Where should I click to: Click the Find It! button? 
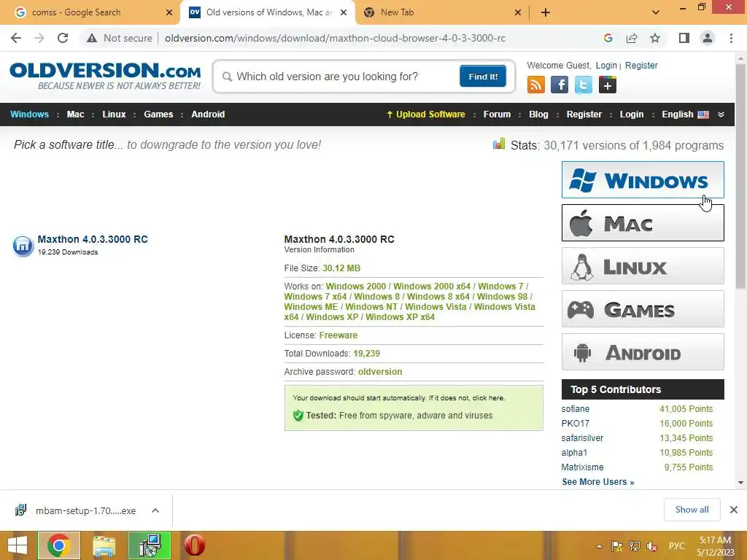483,76
